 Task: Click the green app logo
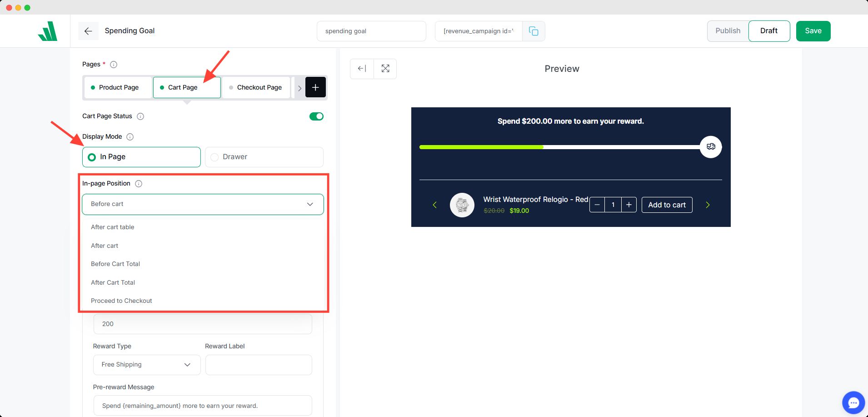(48, 31)
